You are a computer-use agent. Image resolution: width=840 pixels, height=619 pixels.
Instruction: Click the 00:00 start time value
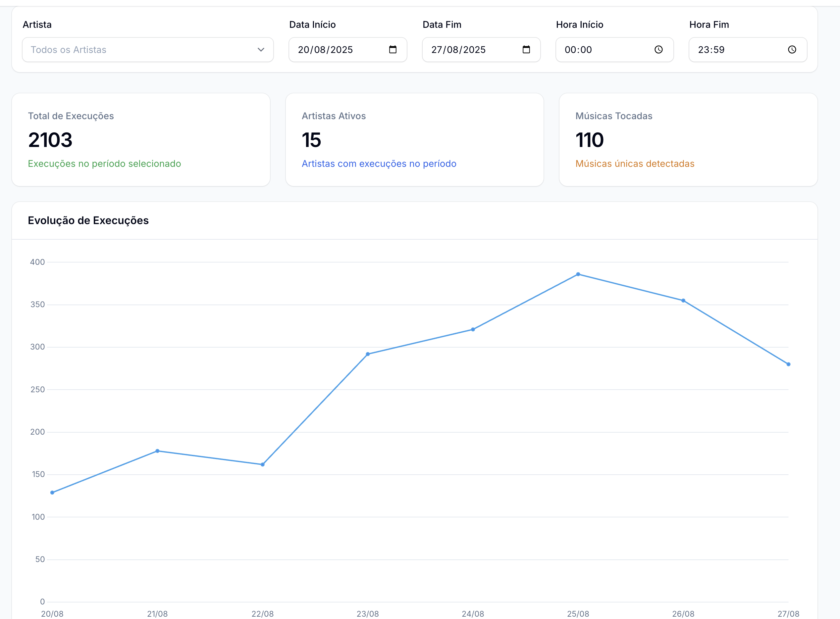[578, 49]
